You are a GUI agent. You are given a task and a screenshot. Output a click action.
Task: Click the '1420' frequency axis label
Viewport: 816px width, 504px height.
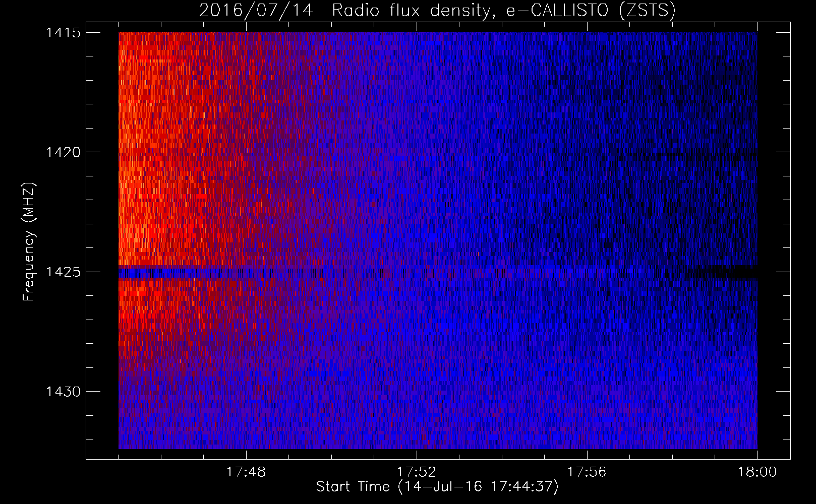(x=63, y=152)
